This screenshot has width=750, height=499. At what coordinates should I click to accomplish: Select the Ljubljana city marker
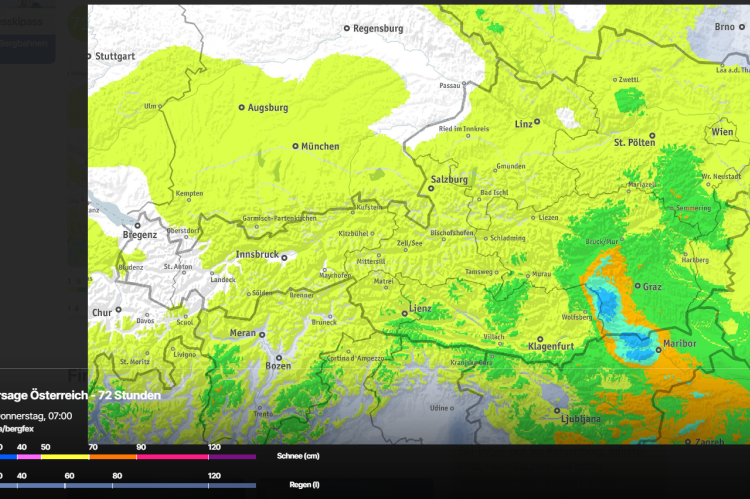point(558,410)
